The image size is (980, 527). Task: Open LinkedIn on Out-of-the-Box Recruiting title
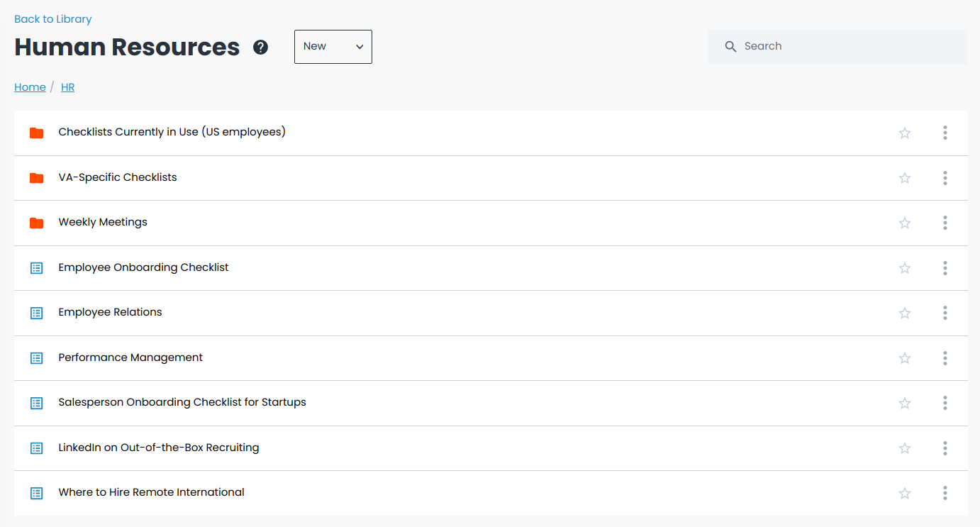tap(159, 448)
